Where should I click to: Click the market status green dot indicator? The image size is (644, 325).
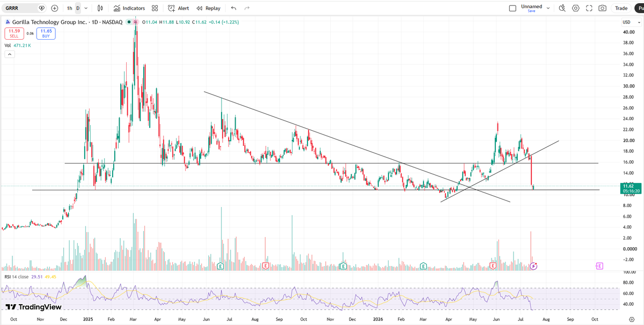coord(129,22)
